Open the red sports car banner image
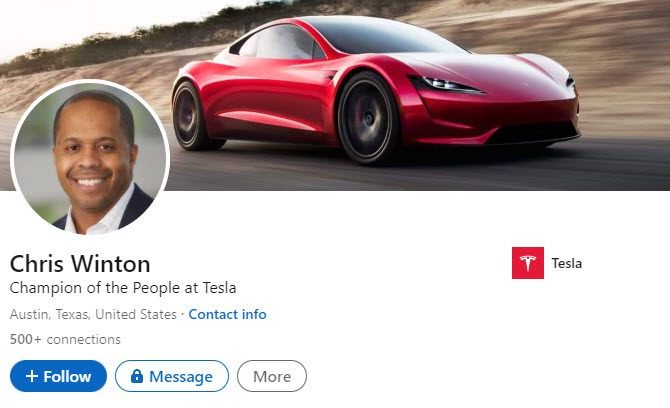670x408 pixels. [x=376, y=90]
